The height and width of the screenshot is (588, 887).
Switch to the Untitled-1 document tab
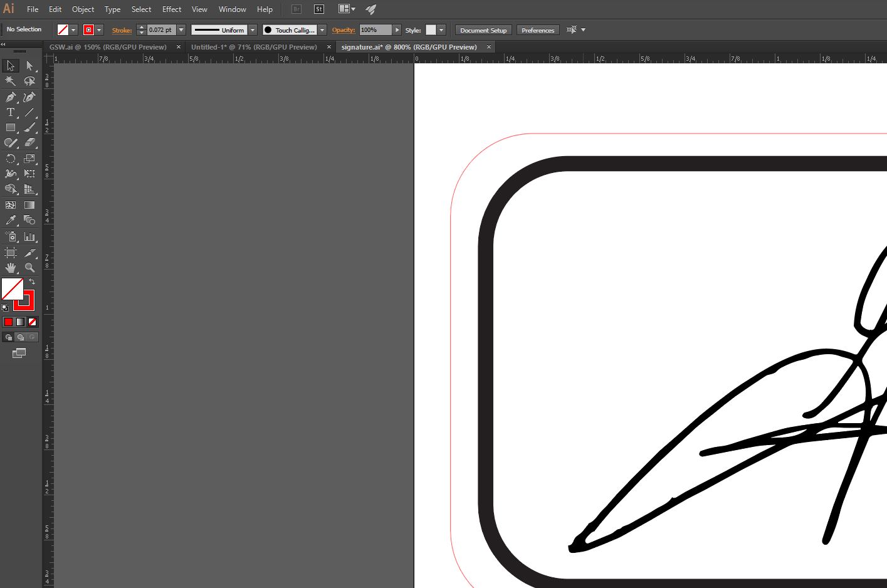tap(254, 47)
